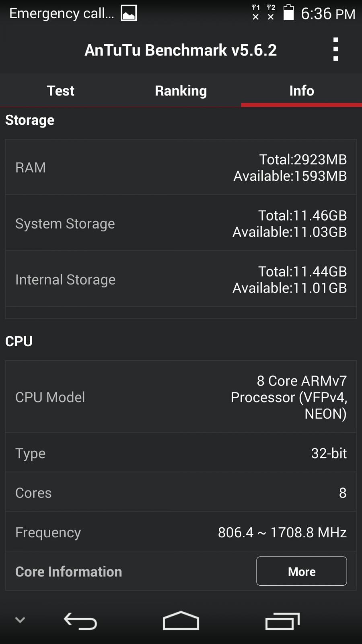Open the three-dot overflow menu
362x644 pixels.
pos(335,49)
